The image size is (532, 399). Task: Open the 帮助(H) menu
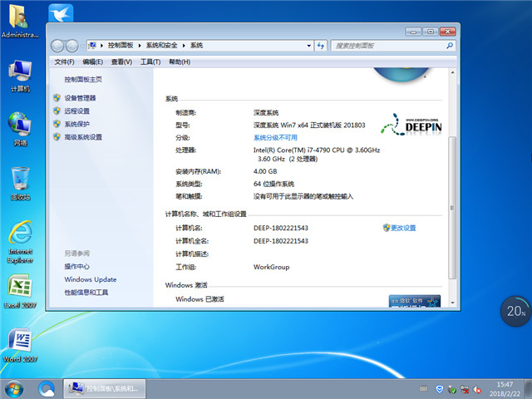point(180,62)
